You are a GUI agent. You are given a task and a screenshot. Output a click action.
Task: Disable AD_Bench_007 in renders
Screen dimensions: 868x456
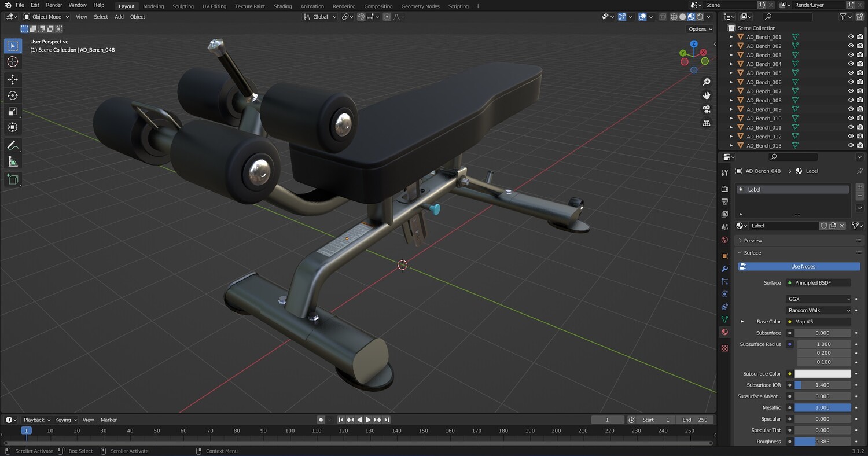(x=860, y=91)
